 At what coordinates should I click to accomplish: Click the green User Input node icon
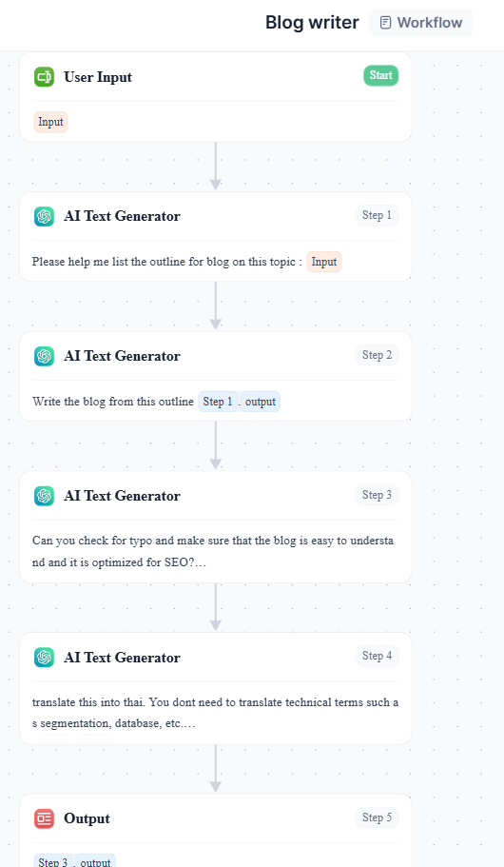tap(44, 77)
